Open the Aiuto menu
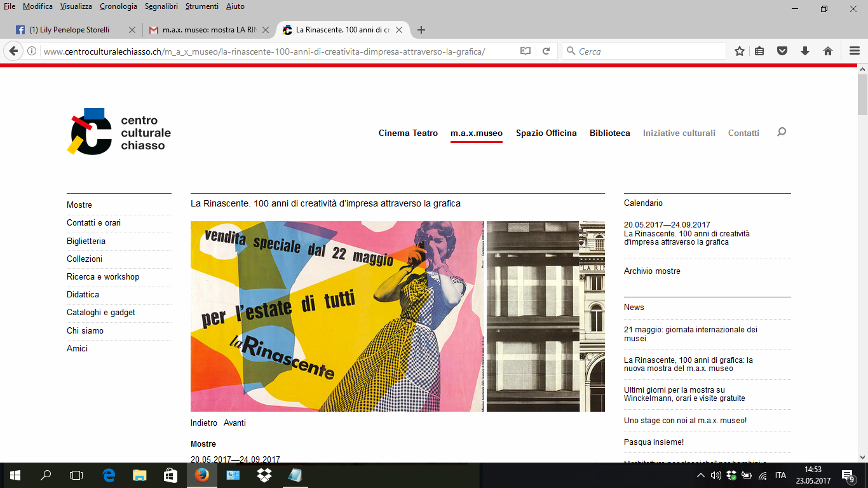Screen dimensions: 868x488 (235, 6)
